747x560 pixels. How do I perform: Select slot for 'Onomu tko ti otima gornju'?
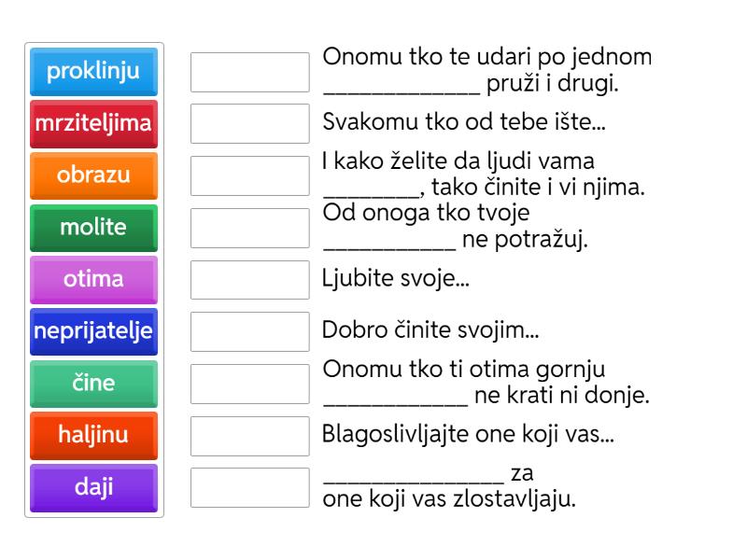pos(250,384)
